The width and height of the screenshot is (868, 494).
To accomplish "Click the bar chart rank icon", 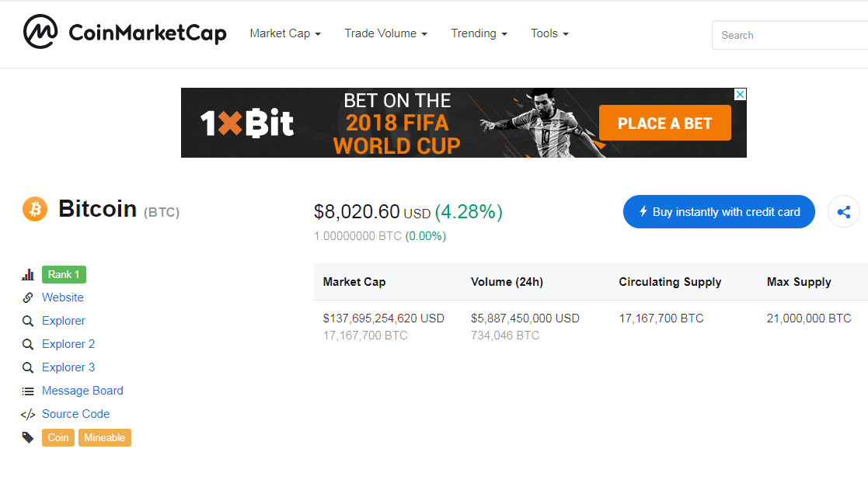I will pyautogui.click(x=28, y=275).
